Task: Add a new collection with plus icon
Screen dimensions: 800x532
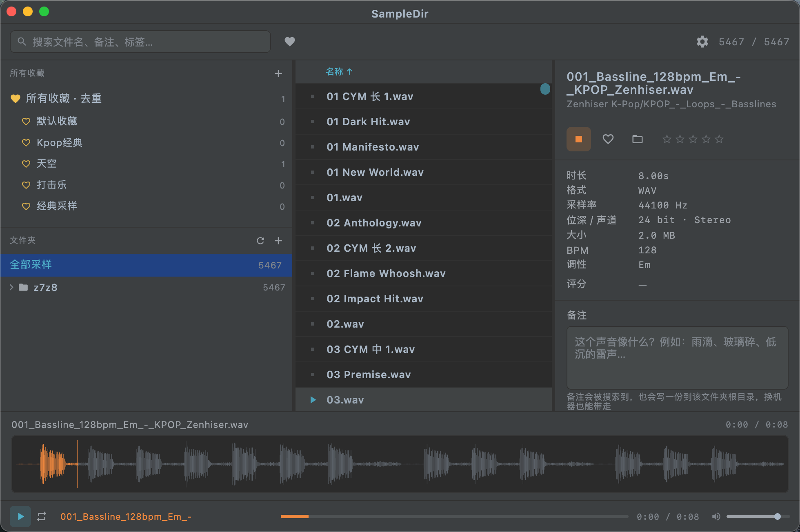Action: coord(278,73)
